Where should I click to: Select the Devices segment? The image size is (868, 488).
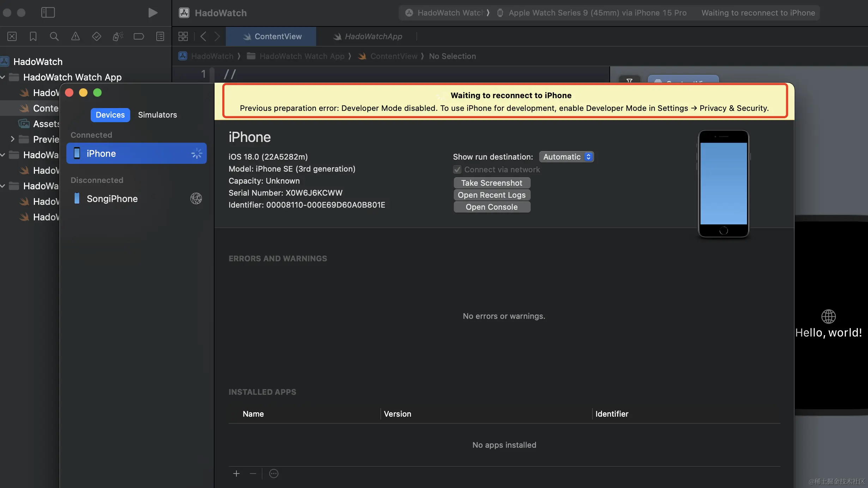(110, 115)
